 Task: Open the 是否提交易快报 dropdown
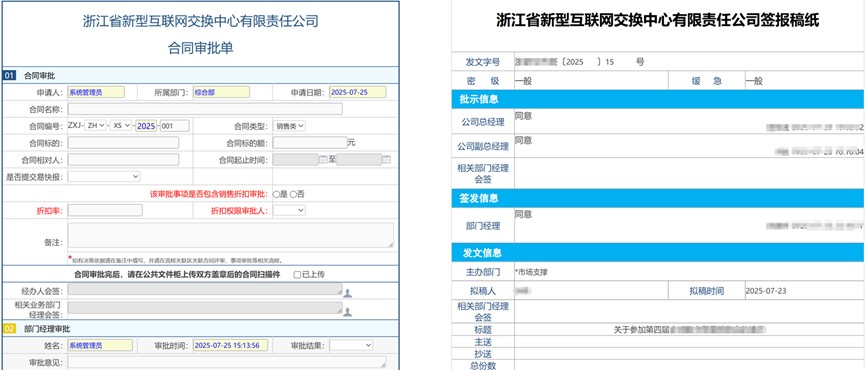click(104, 176)
